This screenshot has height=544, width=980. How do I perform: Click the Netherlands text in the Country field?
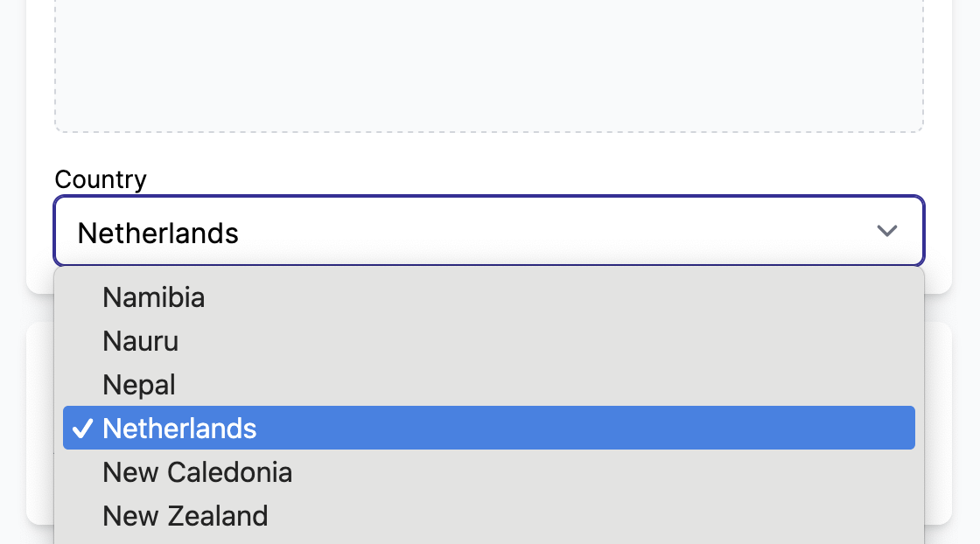pos(158,234)
